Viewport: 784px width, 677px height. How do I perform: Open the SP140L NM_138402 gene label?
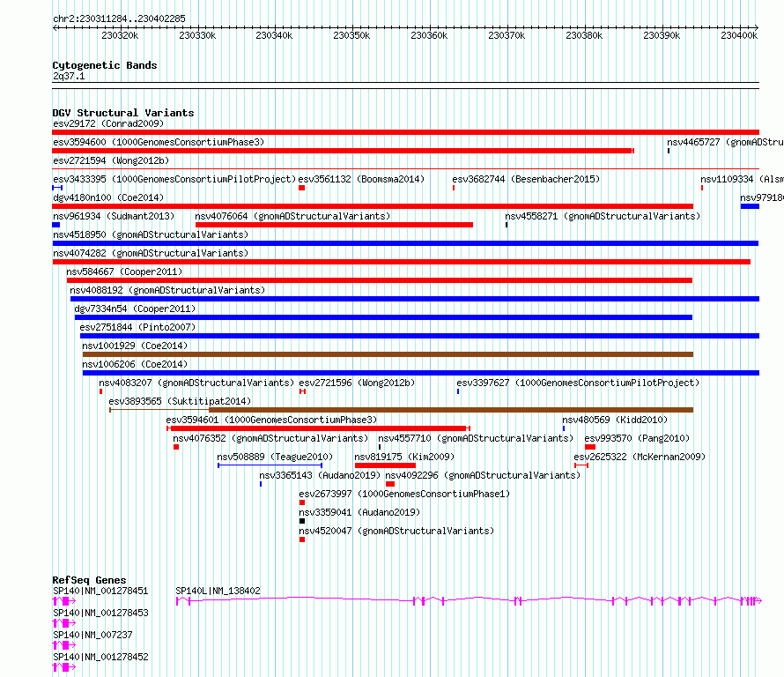click(x=218, y=591)
